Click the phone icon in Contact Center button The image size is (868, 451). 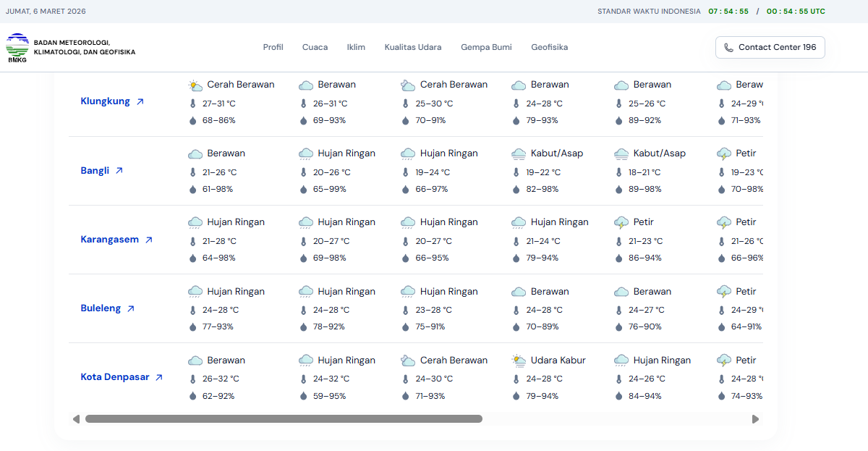coord(728,48)
